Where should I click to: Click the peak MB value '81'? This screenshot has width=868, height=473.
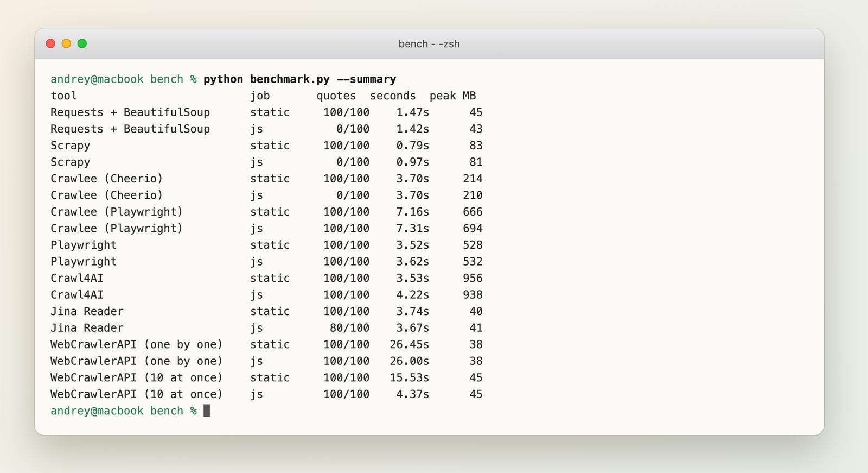point(476,162)
